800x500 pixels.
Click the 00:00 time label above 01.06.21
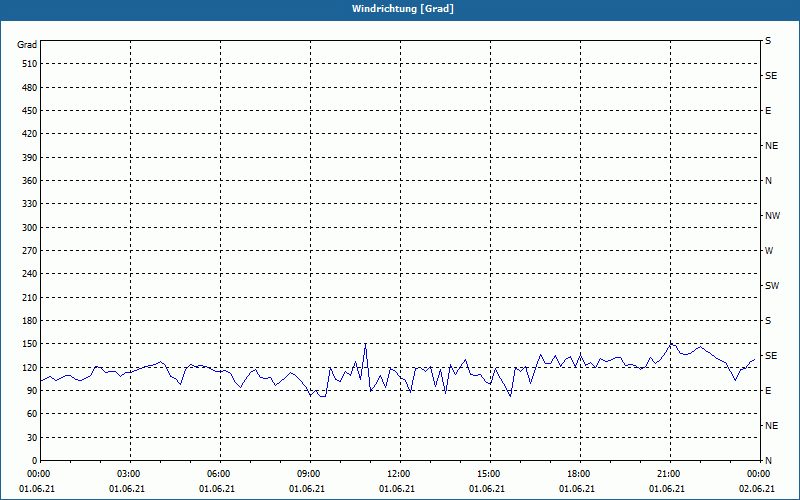pyautogui.click(x=40, y=473)
